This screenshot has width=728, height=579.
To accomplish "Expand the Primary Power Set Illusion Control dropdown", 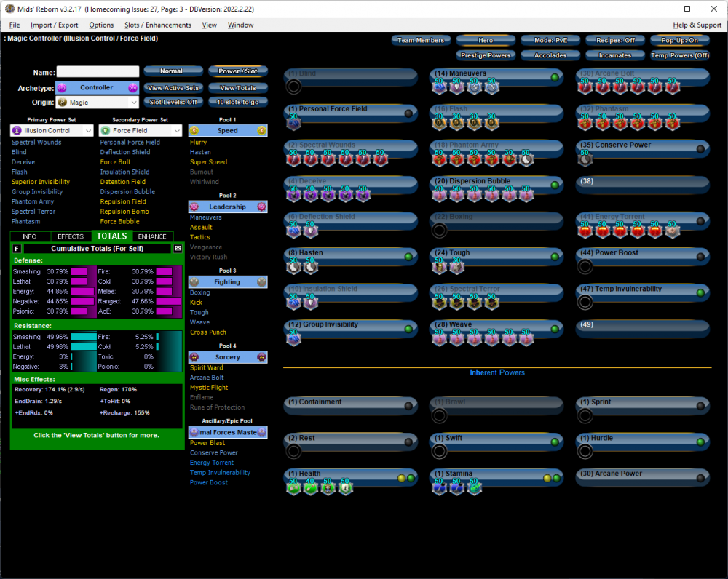I will pos(52,131).
